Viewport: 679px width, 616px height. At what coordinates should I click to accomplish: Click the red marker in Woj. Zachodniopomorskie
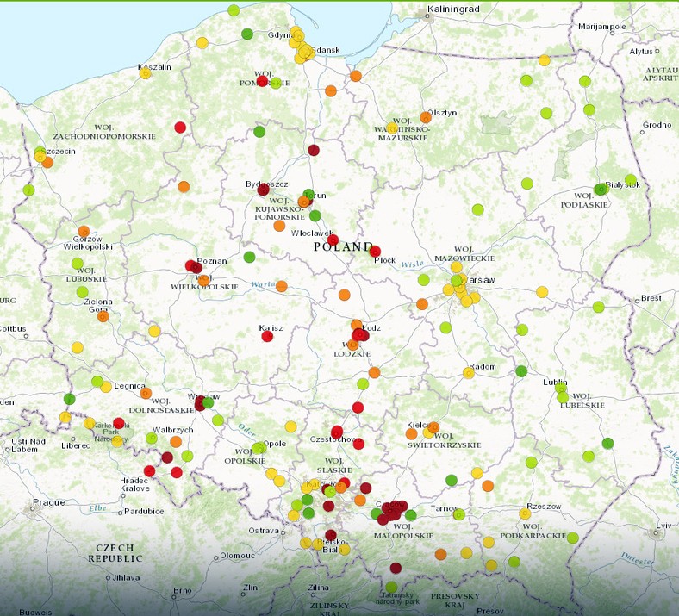coord(180,128)
